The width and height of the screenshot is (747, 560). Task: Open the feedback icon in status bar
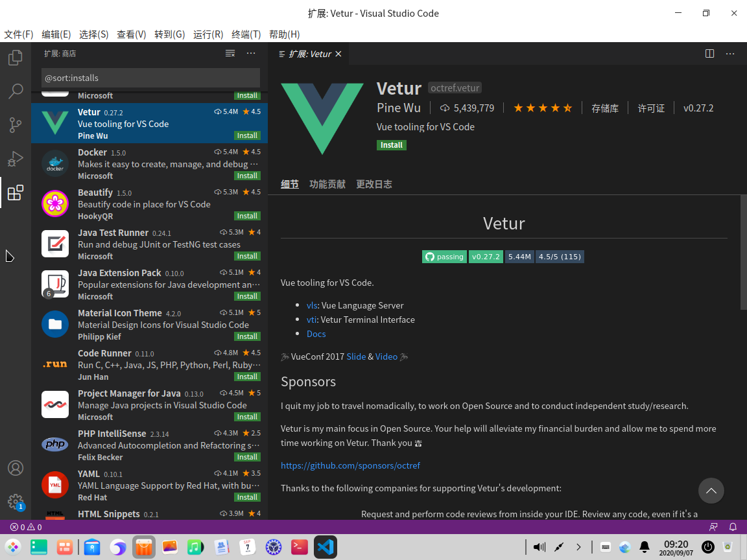tap(713, 527)
